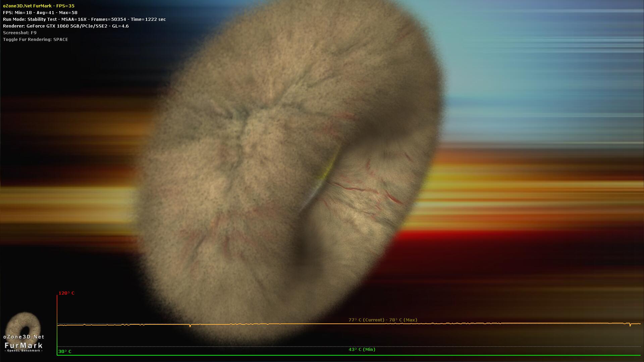This screenshot has width=644, height=362.
Task: Click the "- OpenGL Benchmark -" caption
Action: tap(23, 351)
